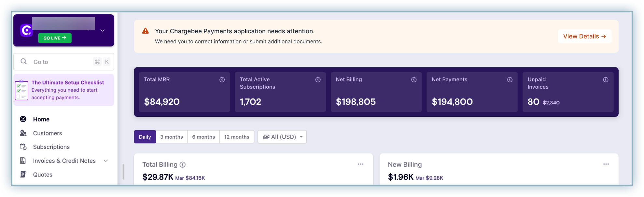Click the correct information alert subtext

point(239,41)
